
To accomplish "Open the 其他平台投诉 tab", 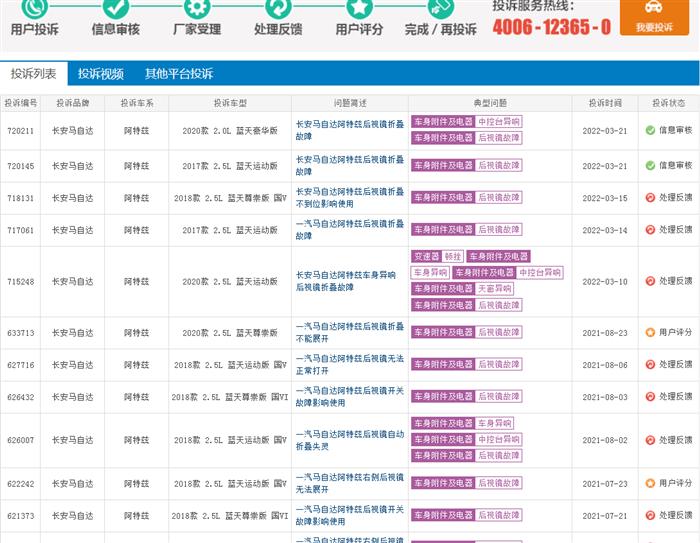I will (179, 74).
